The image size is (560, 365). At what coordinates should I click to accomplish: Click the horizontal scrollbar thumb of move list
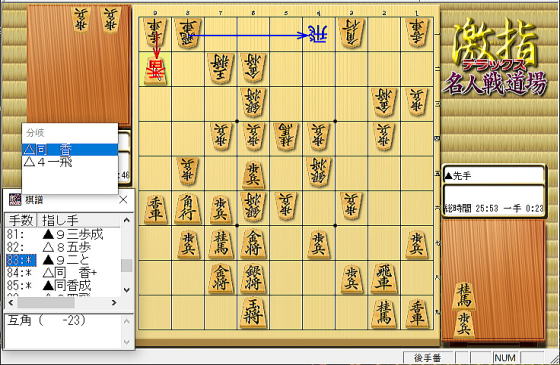46,303
